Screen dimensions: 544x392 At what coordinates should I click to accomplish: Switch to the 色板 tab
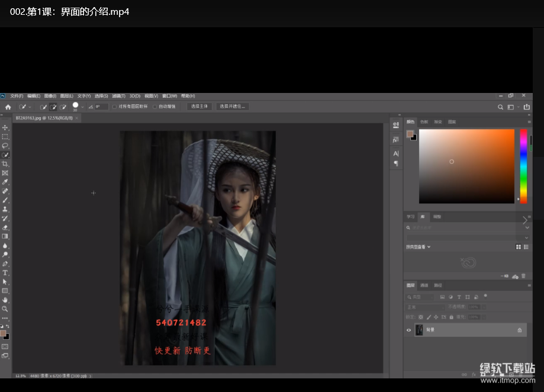424,122
